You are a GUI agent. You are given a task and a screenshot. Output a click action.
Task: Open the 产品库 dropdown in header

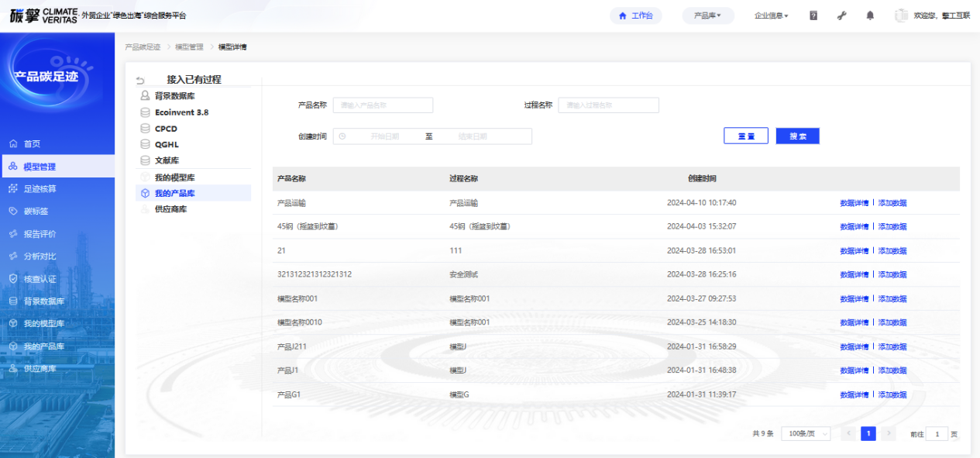click(x=708, y=15)
